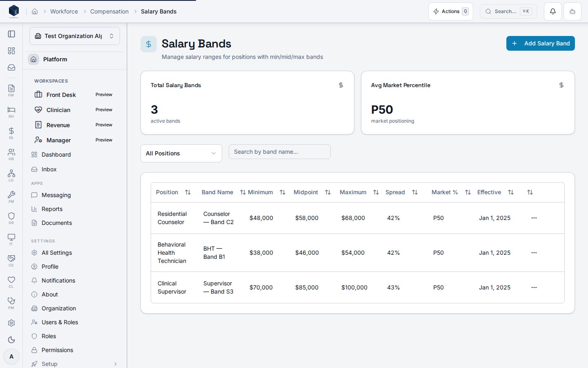The width and height of the screenshot is (588, 368).
Task: Open user avatar A menu
Action: coord(11,357)
